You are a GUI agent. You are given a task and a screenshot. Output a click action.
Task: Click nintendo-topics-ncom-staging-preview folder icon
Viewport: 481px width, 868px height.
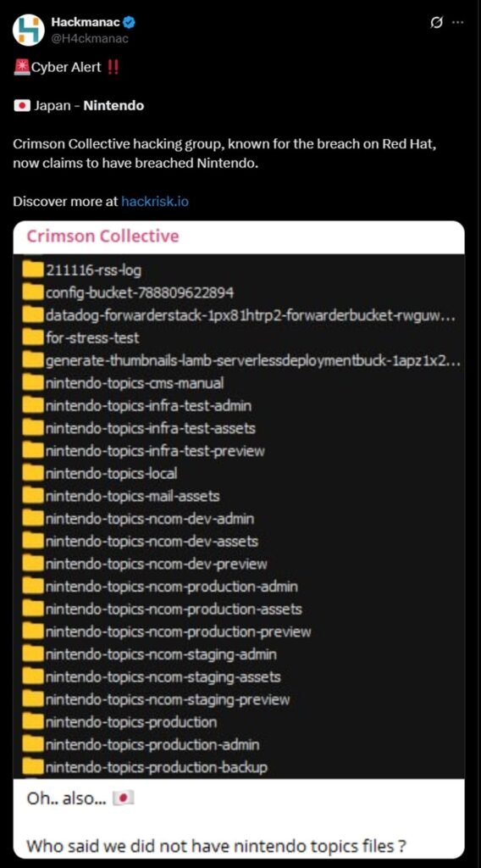coord(33,699)
